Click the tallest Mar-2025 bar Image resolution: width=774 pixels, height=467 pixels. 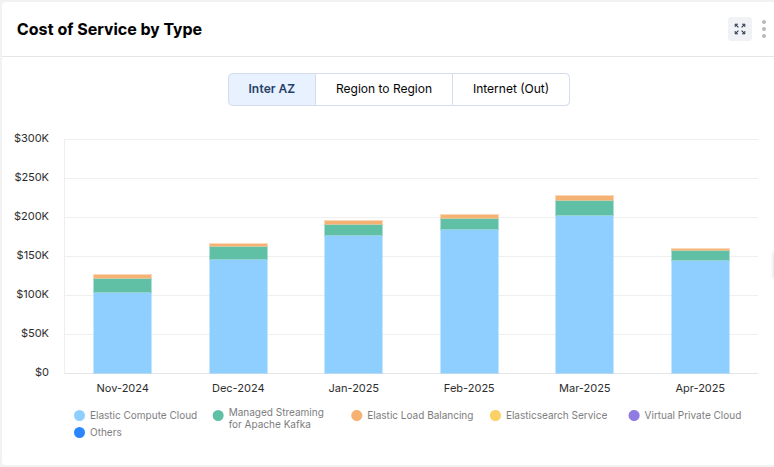pyautogui.click(x=584, y=293)
